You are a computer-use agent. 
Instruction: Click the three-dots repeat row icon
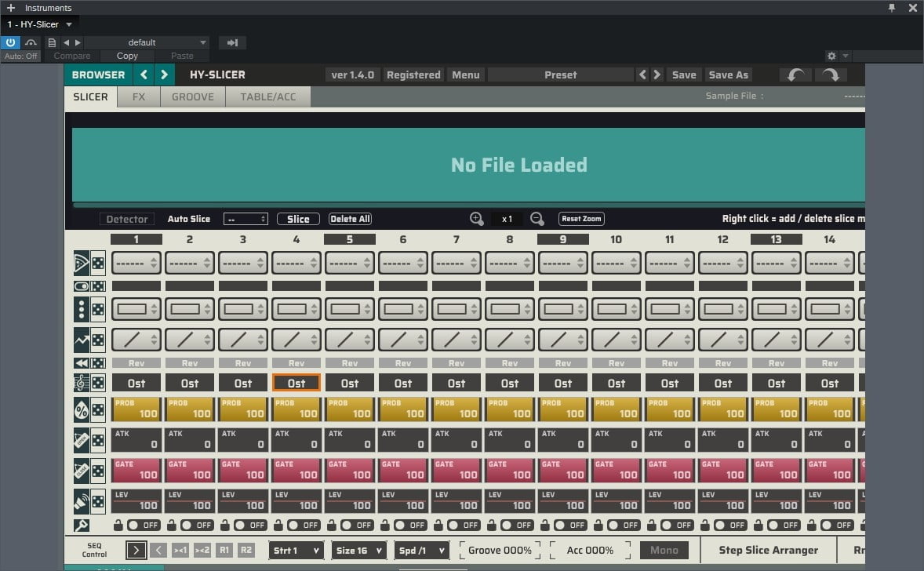tap(82, 309)
